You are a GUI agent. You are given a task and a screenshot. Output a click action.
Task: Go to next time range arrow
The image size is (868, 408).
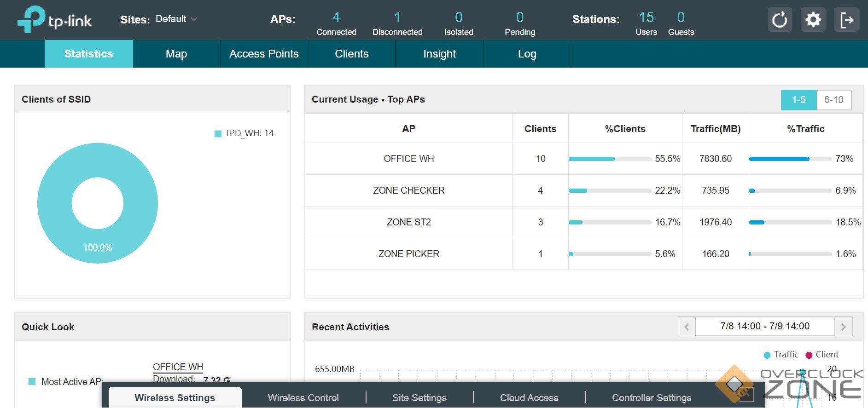(844, 327)
